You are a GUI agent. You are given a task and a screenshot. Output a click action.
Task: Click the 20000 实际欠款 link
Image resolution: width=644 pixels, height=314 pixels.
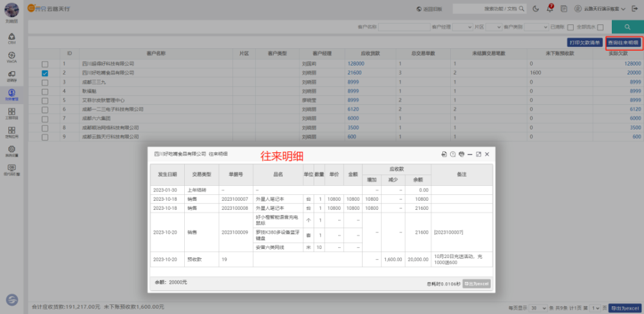point(634,73)
